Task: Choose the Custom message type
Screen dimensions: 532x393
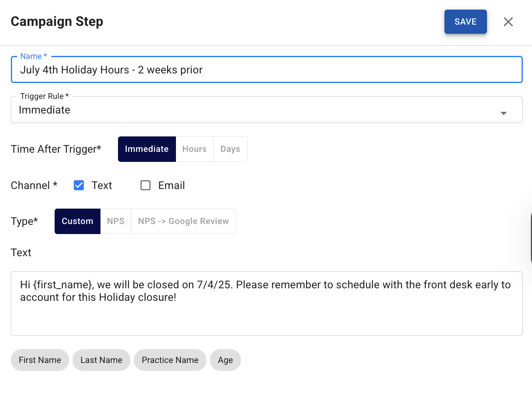Action: coord(78,221)
